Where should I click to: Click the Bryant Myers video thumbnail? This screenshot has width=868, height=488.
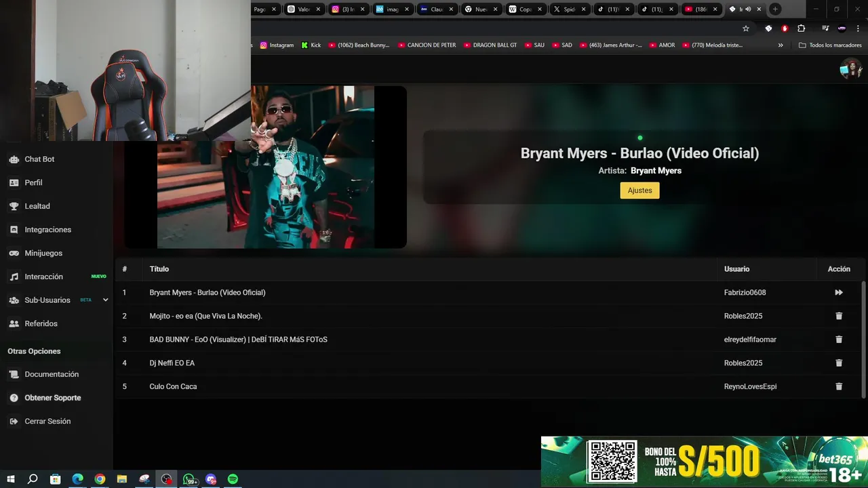[x=266, y=167]
